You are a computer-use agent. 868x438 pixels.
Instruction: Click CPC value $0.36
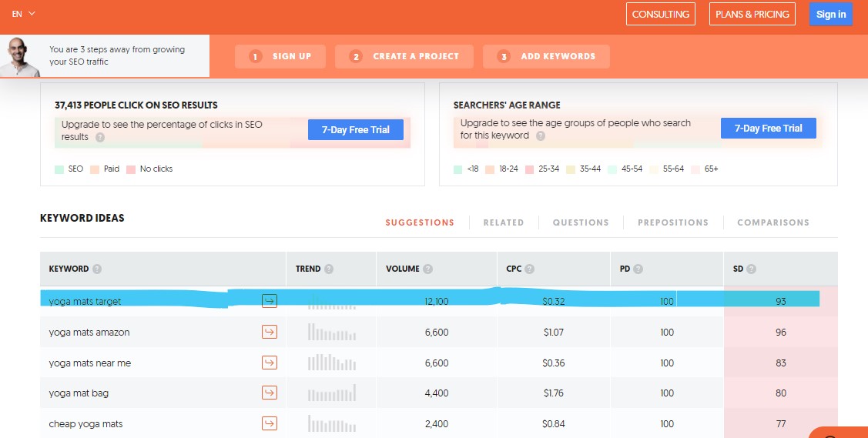[554, 363]
